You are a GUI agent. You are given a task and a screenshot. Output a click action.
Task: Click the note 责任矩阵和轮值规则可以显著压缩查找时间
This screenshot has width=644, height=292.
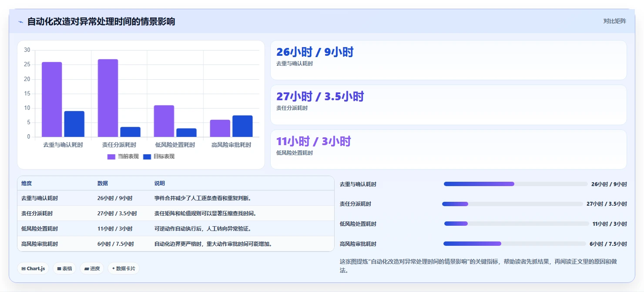pos(205,214)
